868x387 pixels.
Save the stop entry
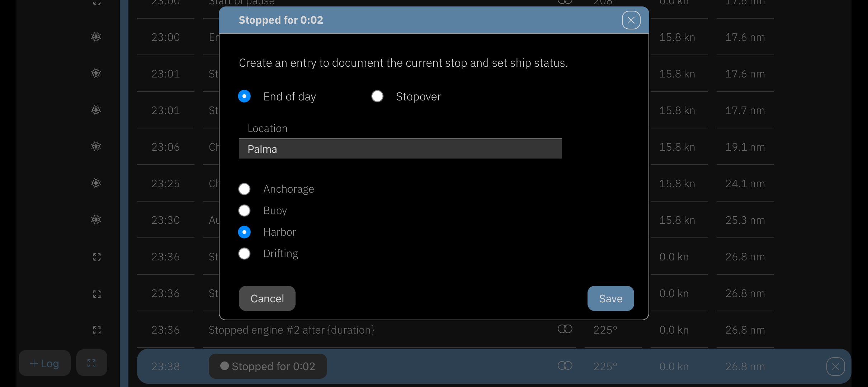coord(610,298)
